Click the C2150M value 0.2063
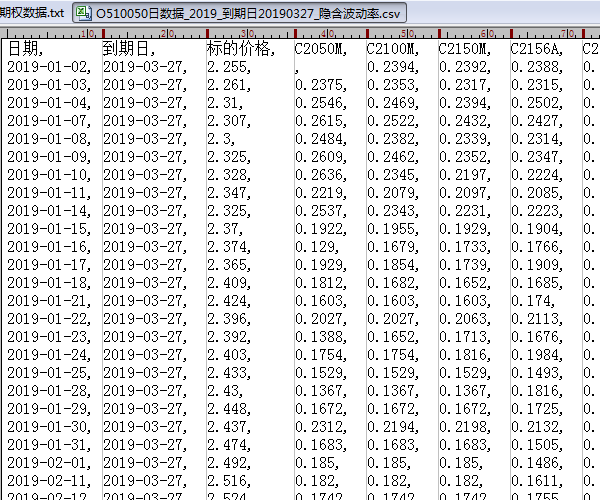The height and width of the screenshot is (500, 600). click(465, 319)
